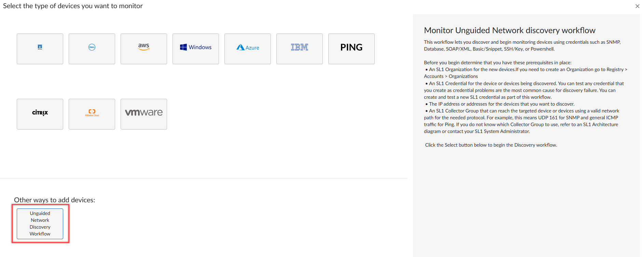Click the 'The IP address or addresses' bullet
Viewport: 644px width, 257px height.
[x=500, y=104]
